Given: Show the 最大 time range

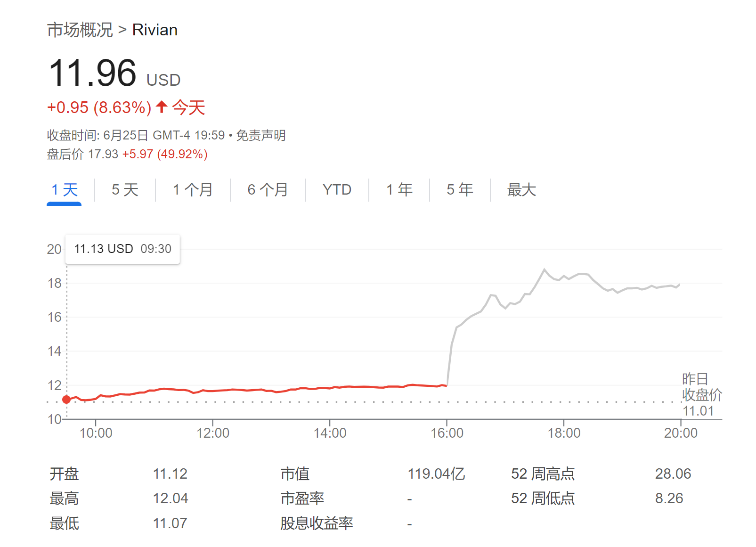Looking at the screenshot, I should (521, 190).
